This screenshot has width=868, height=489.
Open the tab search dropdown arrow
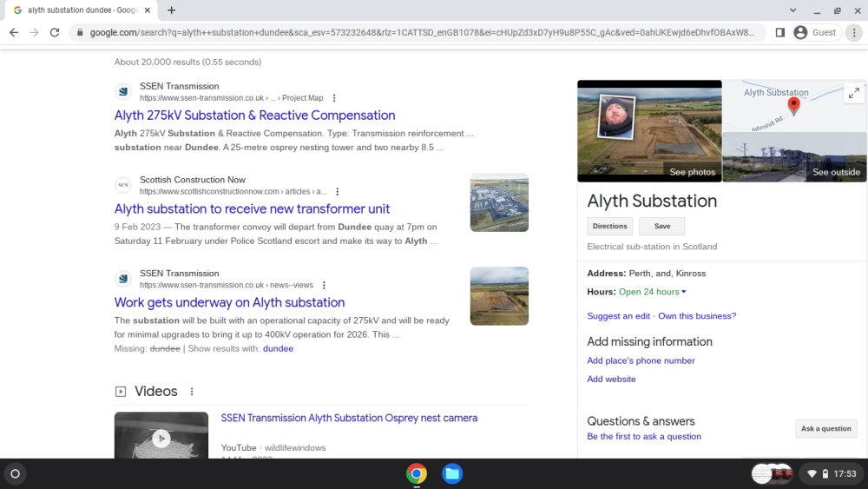(792, 10)
